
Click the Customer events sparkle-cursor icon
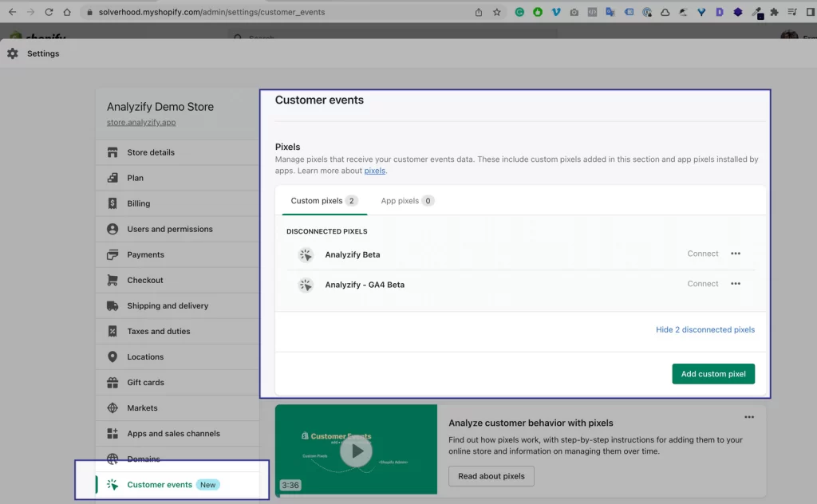coord(112,485)
